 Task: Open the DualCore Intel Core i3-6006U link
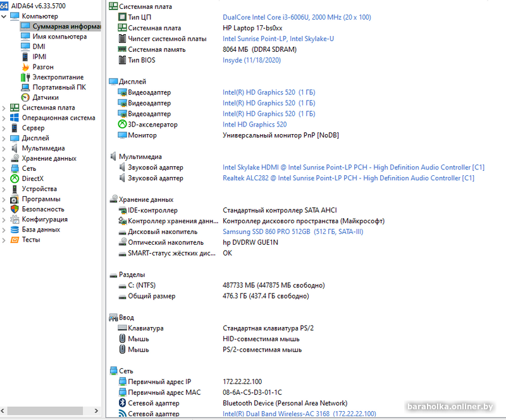297,18
